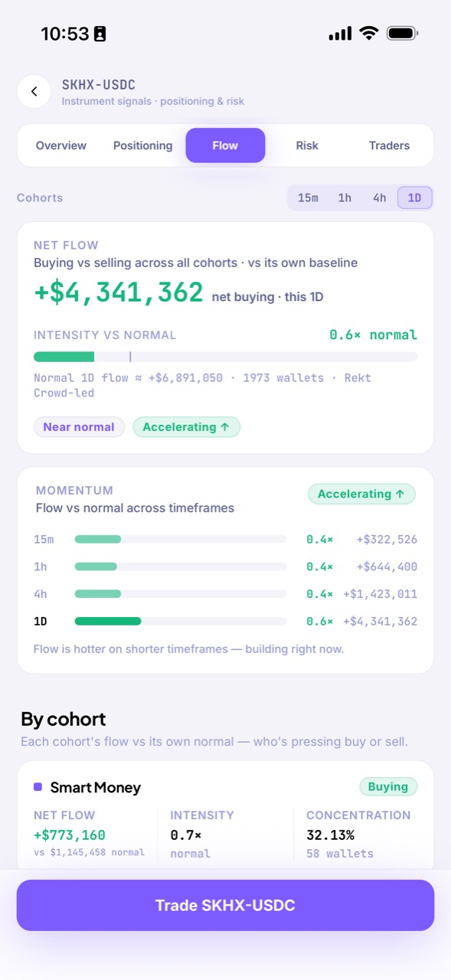Tap the purple Smart Money cohort square
Image resolution: width=451 pixels, height=980 pixels.
coord(38,786)
